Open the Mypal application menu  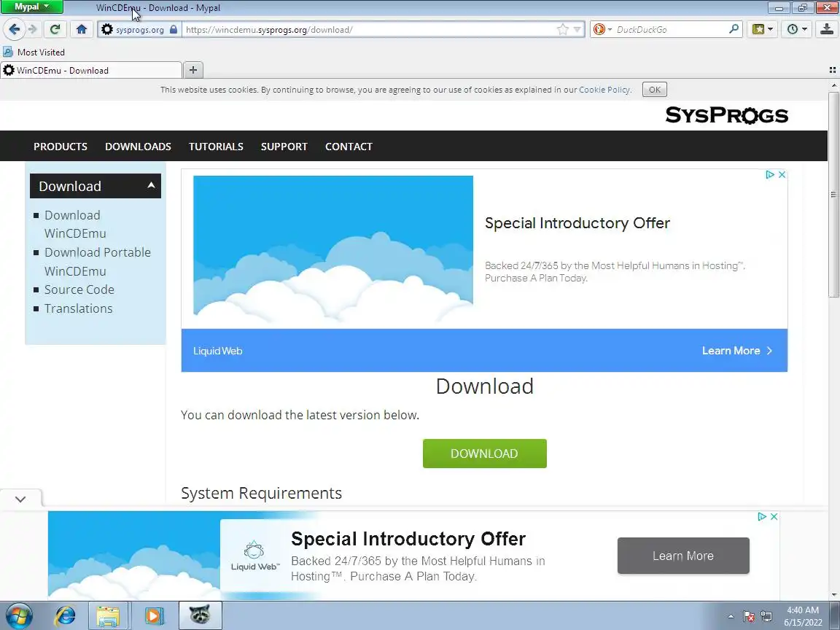tap(32, 7)
